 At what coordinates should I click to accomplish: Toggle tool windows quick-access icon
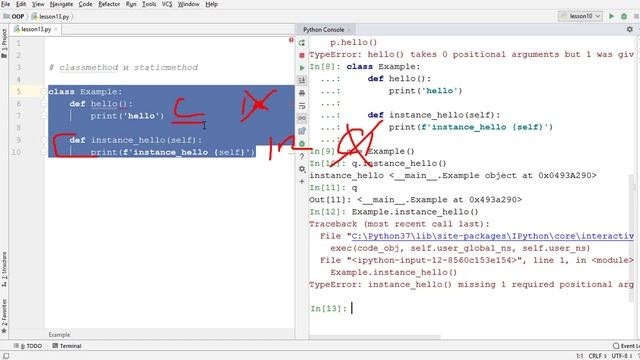pos(6,356)
